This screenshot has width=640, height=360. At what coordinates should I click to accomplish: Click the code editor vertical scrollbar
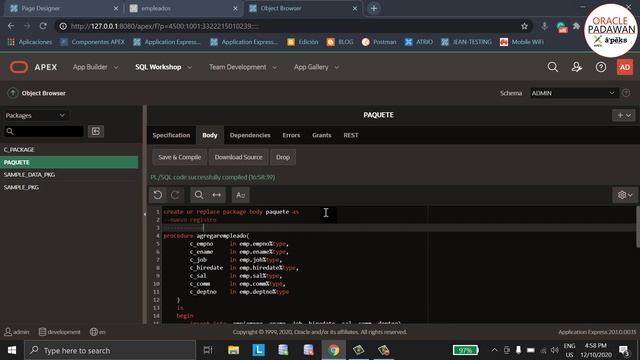coord(638,227)
